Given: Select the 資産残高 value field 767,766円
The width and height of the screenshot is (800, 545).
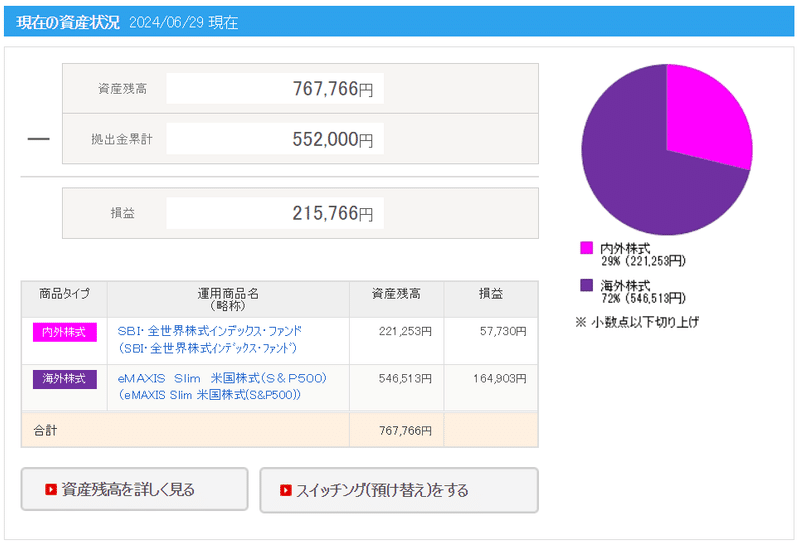Looking at the screenshot, I should (x=274, y=89).
